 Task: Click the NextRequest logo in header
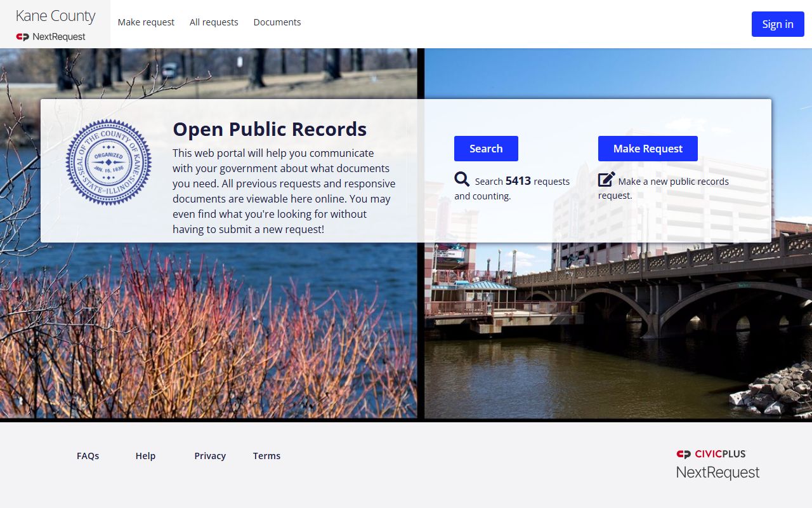(51, 37)
